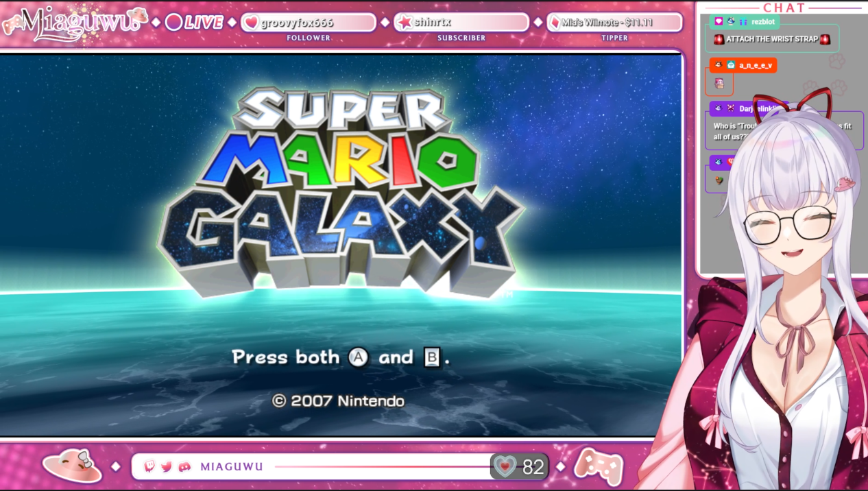Click the FOLLOWER label
The image size is (868, 491).
tap(309, 38)
